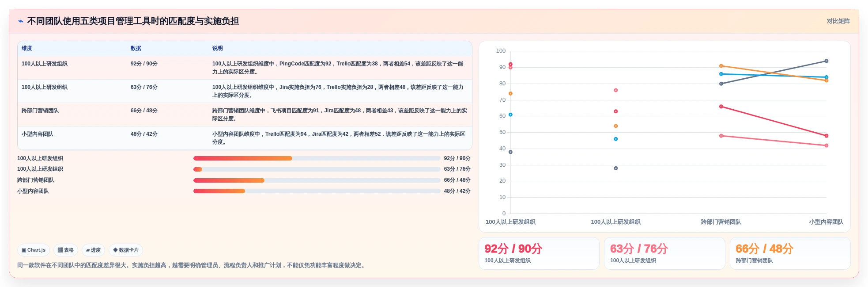Click 跨部门营销团队 in the table's 维度 column
Image resolution: width=868 pixels, height=287 pixels.
click(x=40, y=111)
